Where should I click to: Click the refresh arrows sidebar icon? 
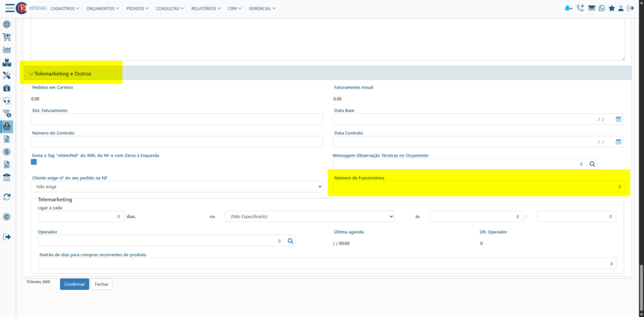point(6,197)
